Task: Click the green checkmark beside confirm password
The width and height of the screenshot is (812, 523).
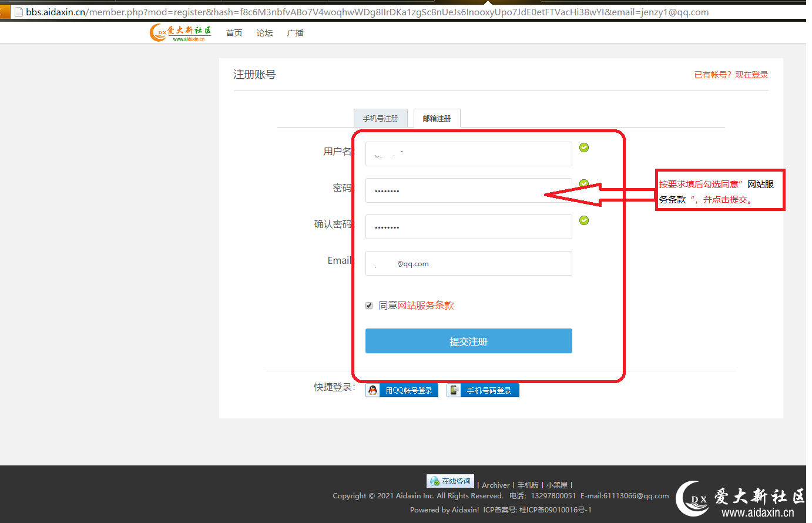Action: [584, 220]
